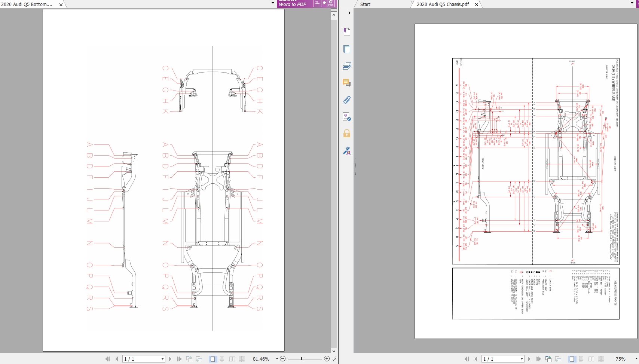Open the 81.46% zoom level dropdown

point(277,359)
